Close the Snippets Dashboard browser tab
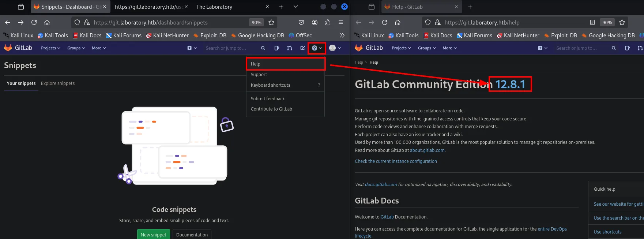 (105, 7)
